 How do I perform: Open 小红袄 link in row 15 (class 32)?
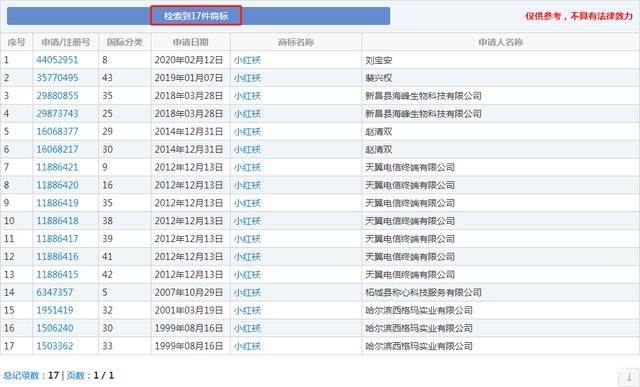tap(247, 311)
